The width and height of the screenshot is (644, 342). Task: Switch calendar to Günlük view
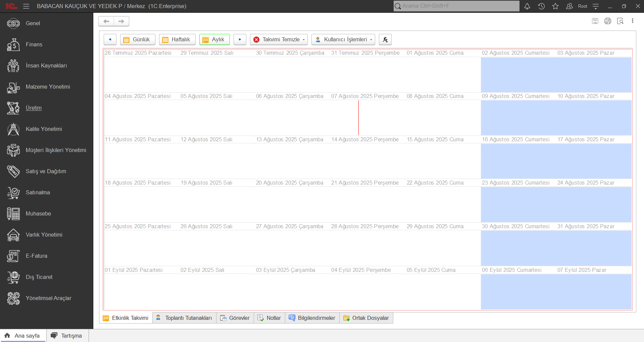[138, 40]
